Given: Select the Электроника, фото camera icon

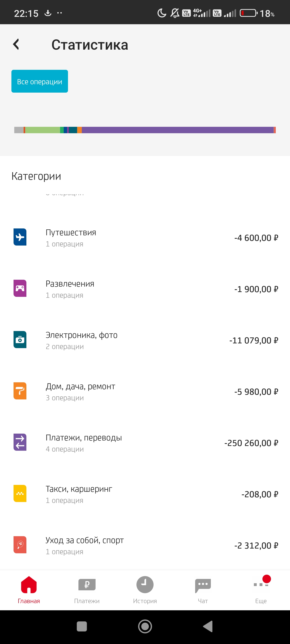Looking at the screenshot, I should tap(20, 340).
